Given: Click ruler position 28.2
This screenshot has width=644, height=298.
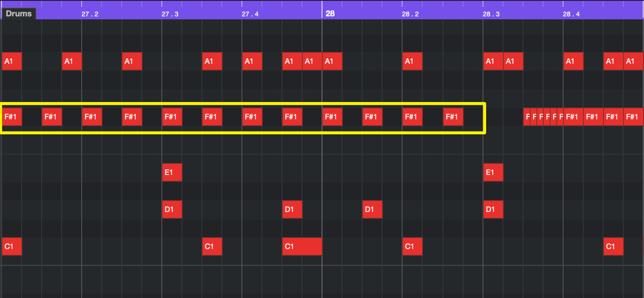Looking at the screenshot, I should coord(410,14).
